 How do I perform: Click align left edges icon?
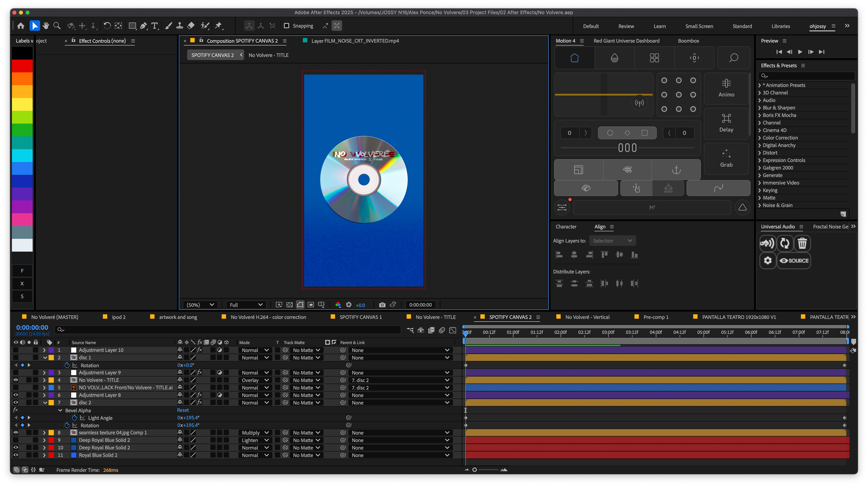pyautogui.click(x=559, y=255)
